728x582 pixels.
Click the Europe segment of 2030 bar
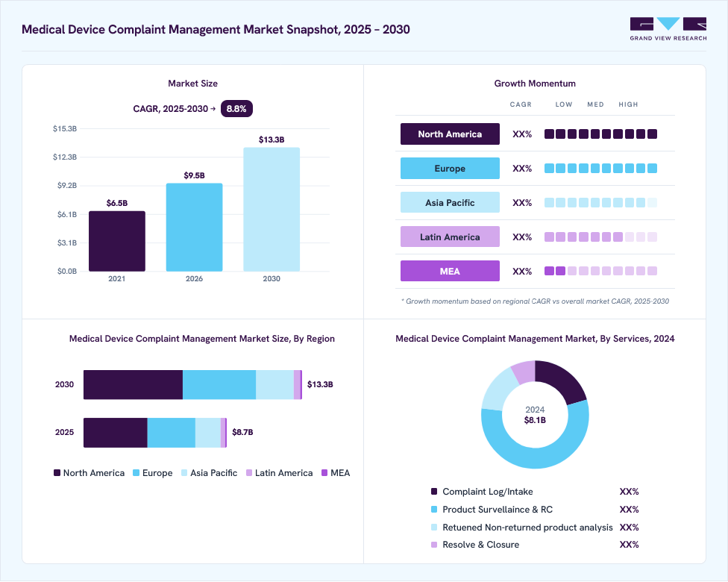pyautogui.click(x=219, y=384)
